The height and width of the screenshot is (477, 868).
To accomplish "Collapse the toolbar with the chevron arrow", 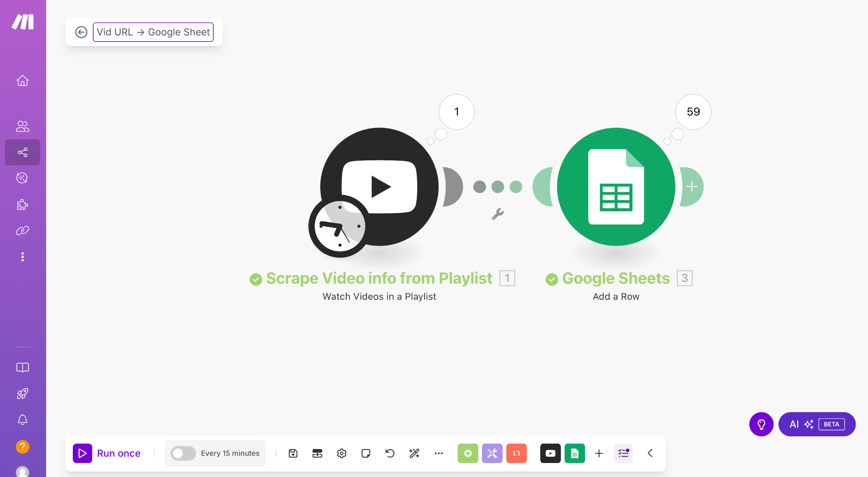I will pos(650,453).
